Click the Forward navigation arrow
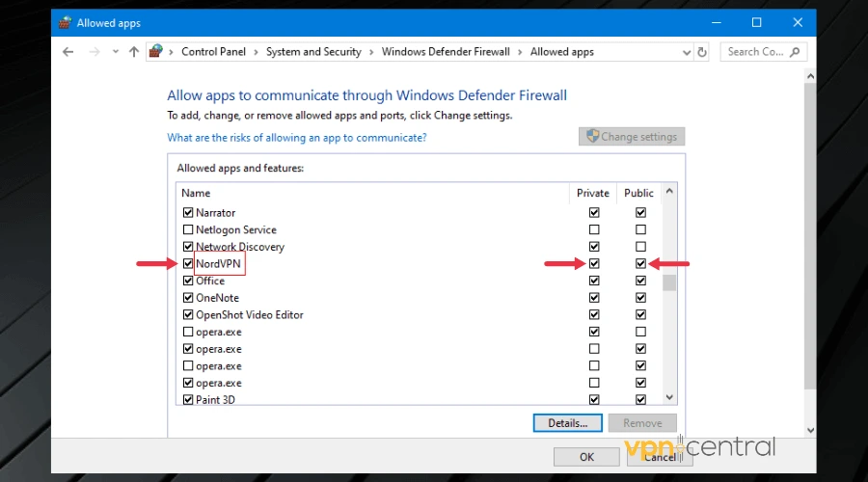Viewport: 868px width, 482px height. (x=94, y=52)
